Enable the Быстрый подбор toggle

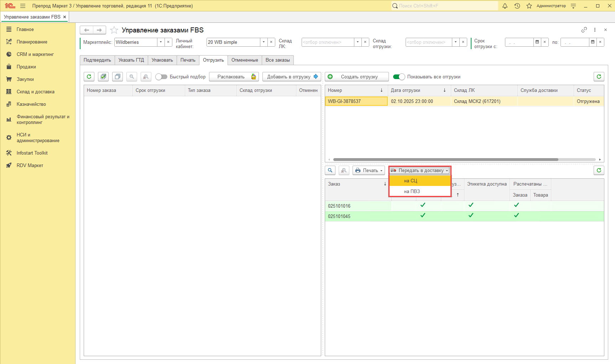coord(161,77)
